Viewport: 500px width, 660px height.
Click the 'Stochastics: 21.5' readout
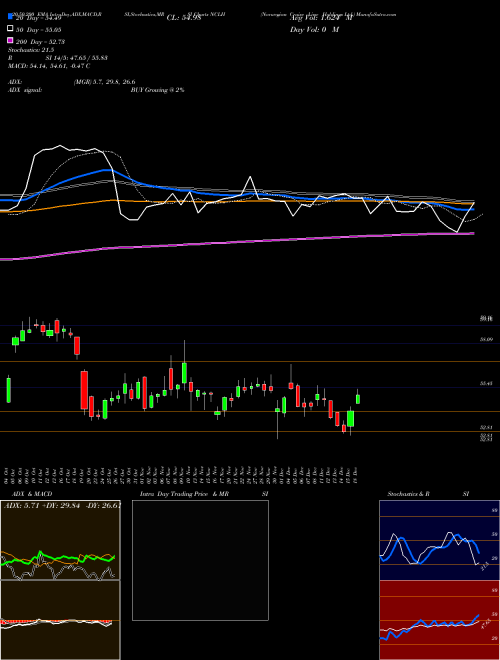31,50
